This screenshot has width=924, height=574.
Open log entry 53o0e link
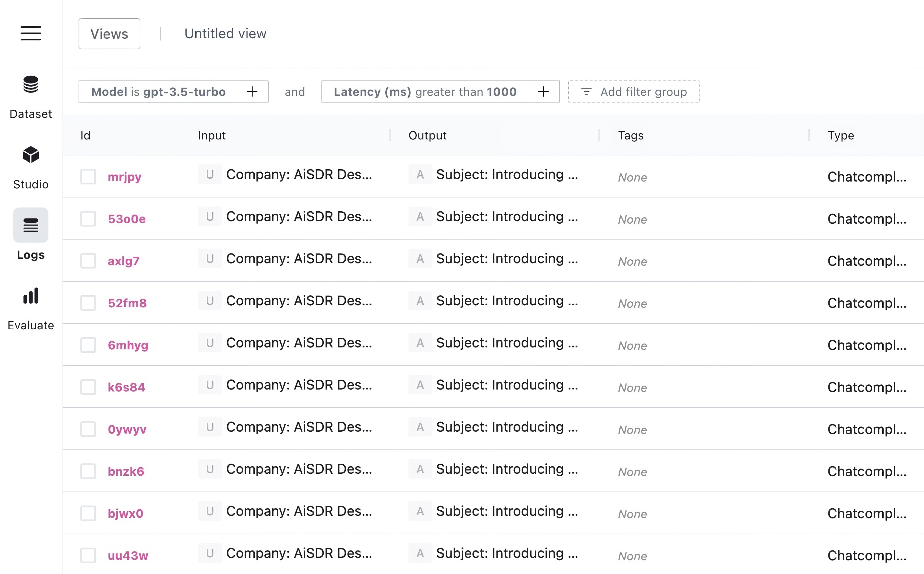pos(127,219)
